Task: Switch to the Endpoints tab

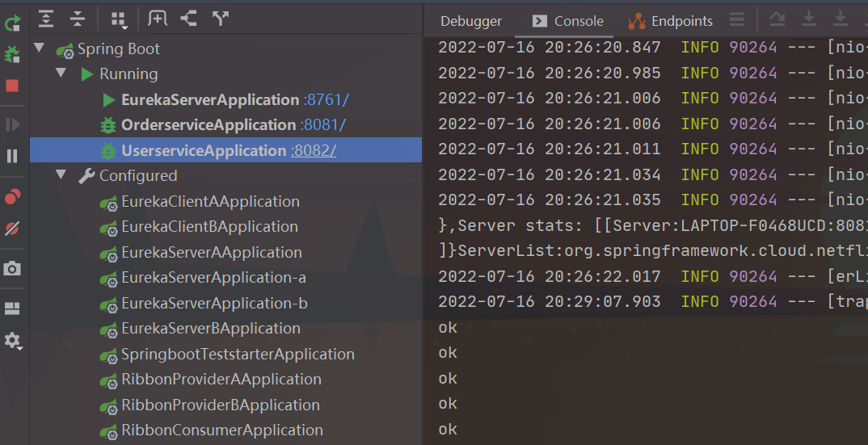Action: point(670,21)
